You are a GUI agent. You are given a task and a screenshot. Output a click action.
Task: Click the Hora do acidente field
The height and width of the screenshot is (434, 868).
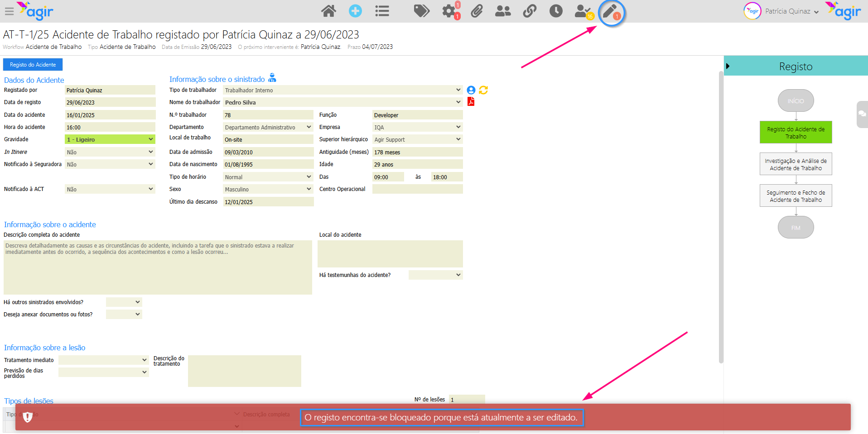point(110,127)
